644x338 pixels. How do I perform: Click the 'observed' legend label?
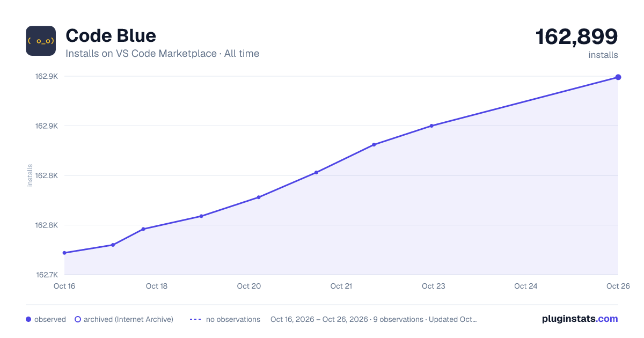[x=50, y=319]
